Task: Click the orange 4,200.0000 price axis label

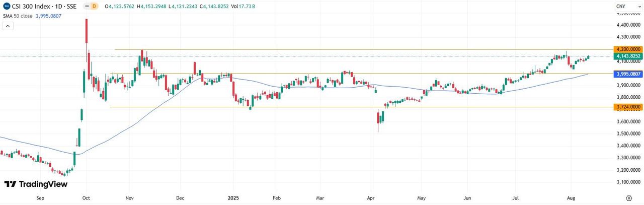Action: tap(628, 49)
